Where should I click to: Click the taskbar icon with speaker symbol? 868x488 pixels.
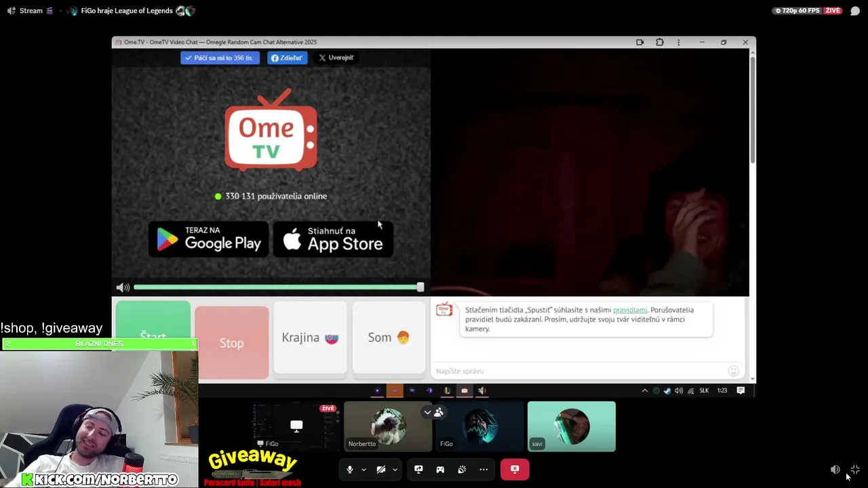pyautogui.click(x=481, y=390)
